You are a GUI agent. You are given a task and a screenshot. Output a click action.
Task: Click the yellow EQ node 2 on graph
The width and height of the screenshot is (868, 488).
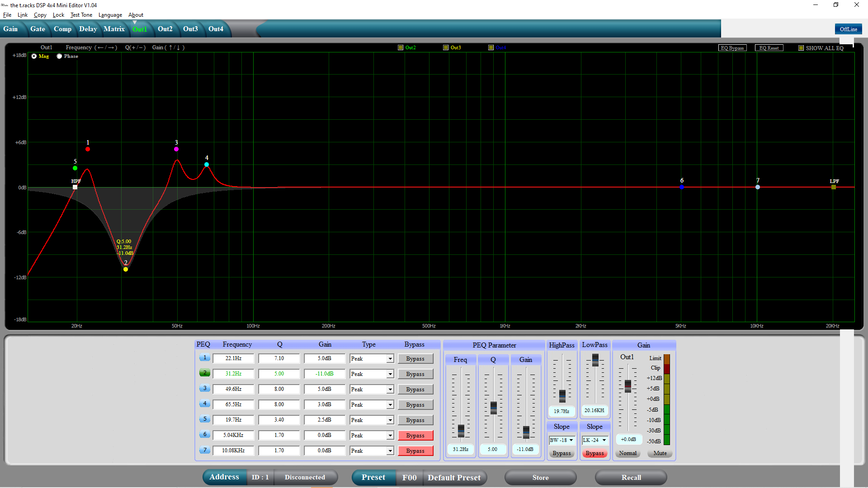tap(126, 269)
